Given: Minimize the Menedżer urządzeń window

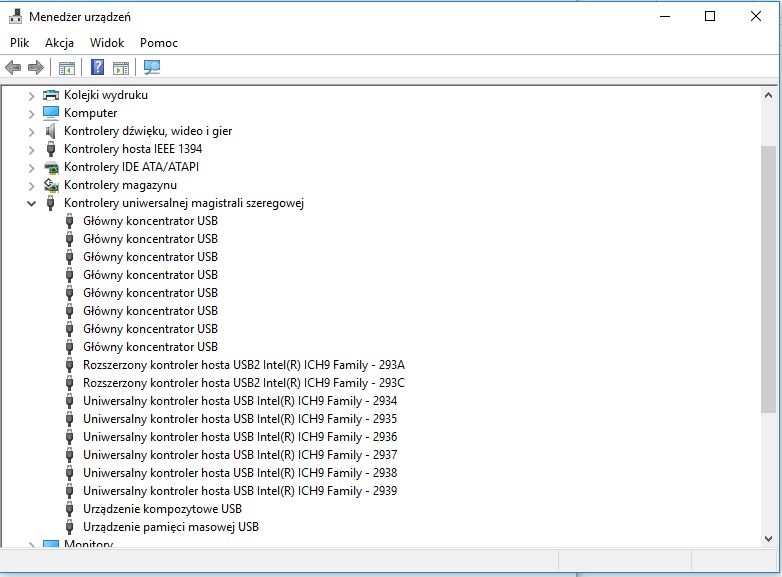Looking at the screenshot, I should [x=665, y=16].
